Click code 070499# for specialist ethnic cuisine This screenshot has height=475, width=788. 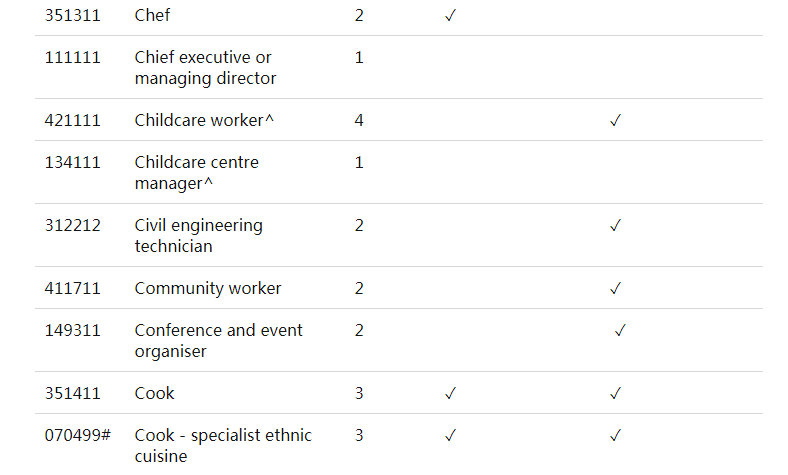77,435
